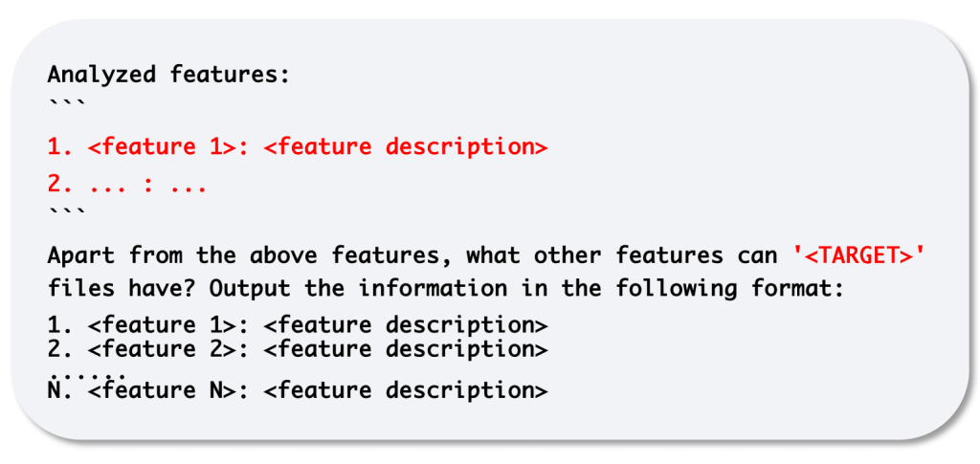
Task: Click the word "Apart" starting the question
Action: coord(83,256)
